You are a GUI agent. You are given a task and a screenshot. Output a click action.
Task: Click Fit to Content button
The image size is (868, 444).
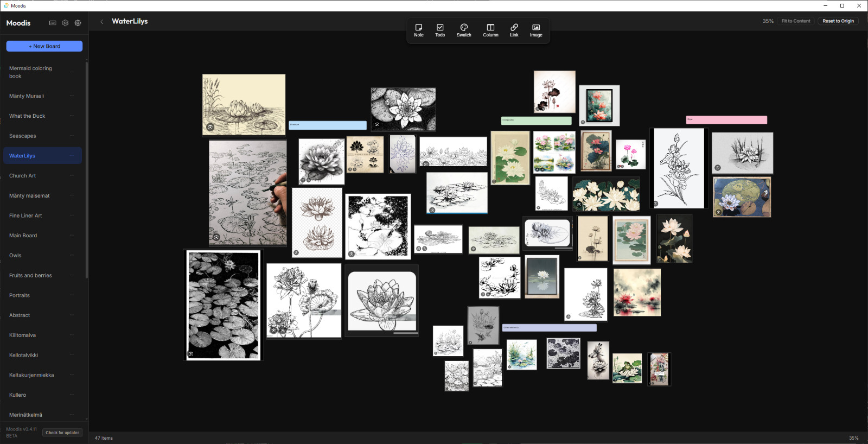pyautogui.click(x=796, y=21)
